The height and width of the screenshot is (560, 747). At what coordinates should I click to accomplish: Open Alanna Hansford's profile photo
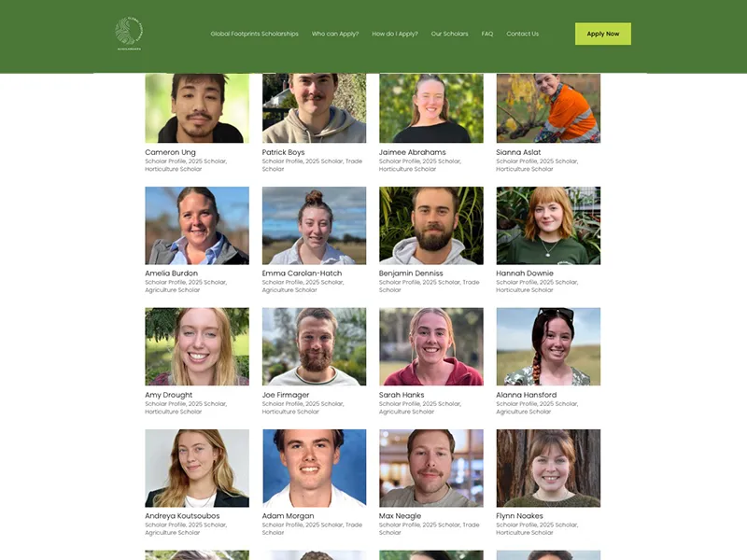pos(548,346)
